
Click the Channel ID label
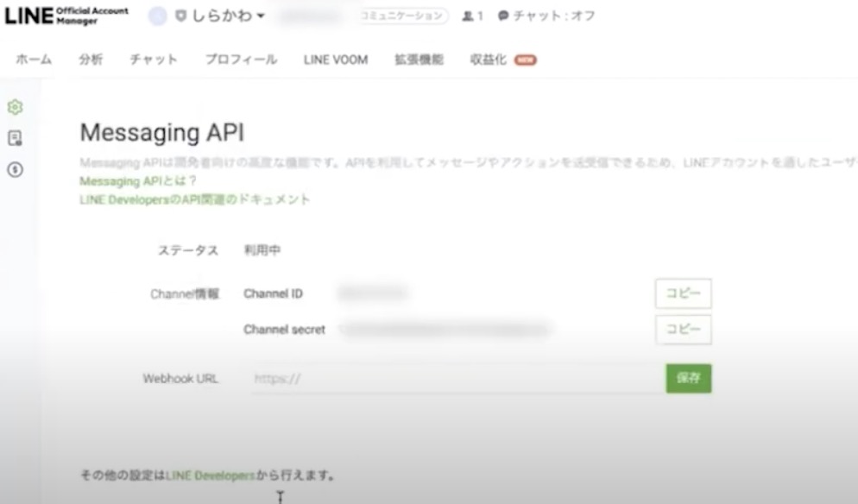point(273,294)
